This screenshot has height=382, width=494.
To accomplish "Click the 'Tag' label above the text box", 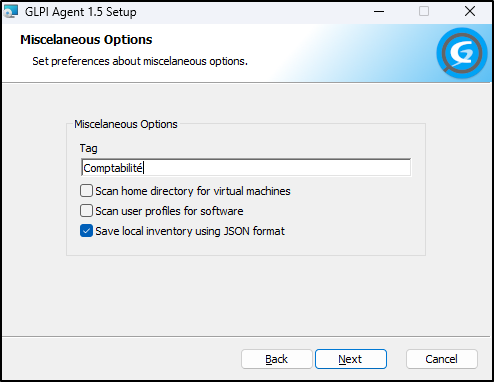I will click(88, 148).
